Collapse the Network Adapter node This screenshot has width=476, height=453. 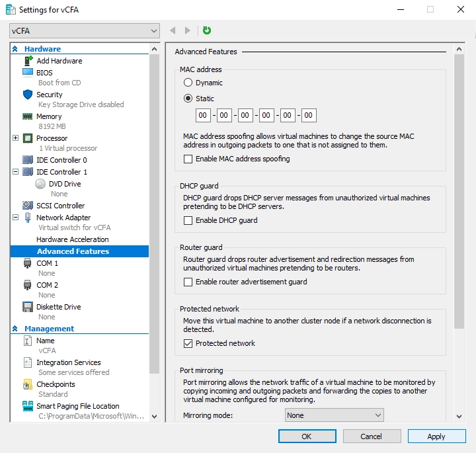15,218
